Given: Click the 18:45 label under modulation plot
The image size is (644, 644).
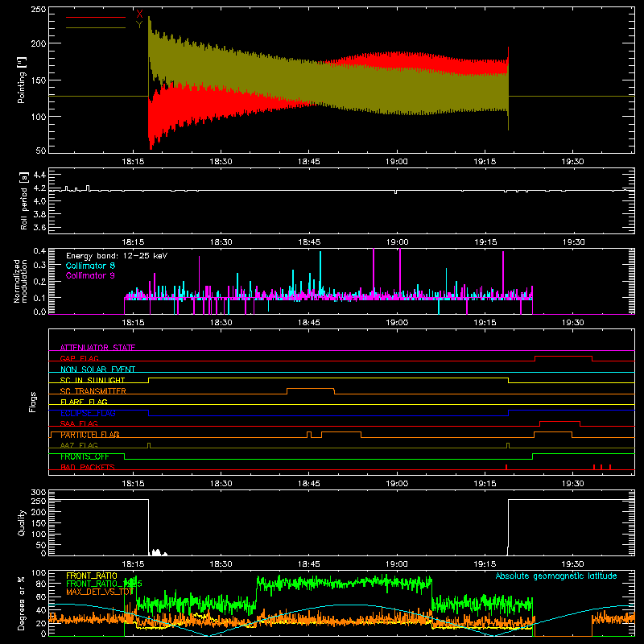Looking at the screenshot, I should click(x=309, y=323).
